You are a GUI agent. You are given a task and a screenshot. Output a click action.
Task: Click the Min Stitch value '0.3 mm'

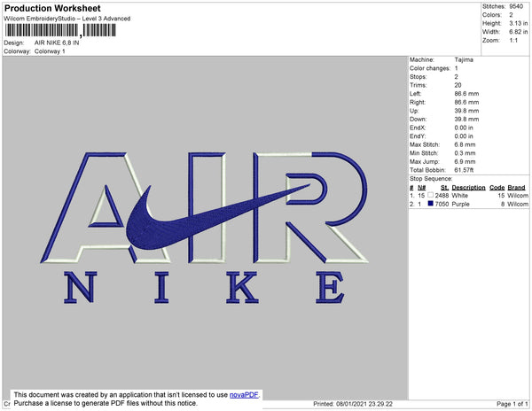coord(465,153)
